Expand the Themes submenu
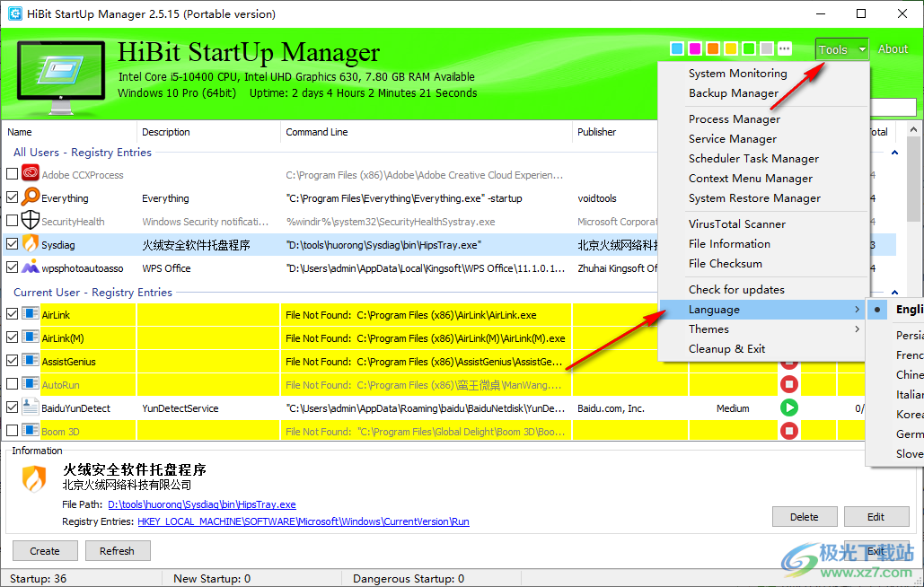This screenshot has width=924, height=587. click(762, 329)
